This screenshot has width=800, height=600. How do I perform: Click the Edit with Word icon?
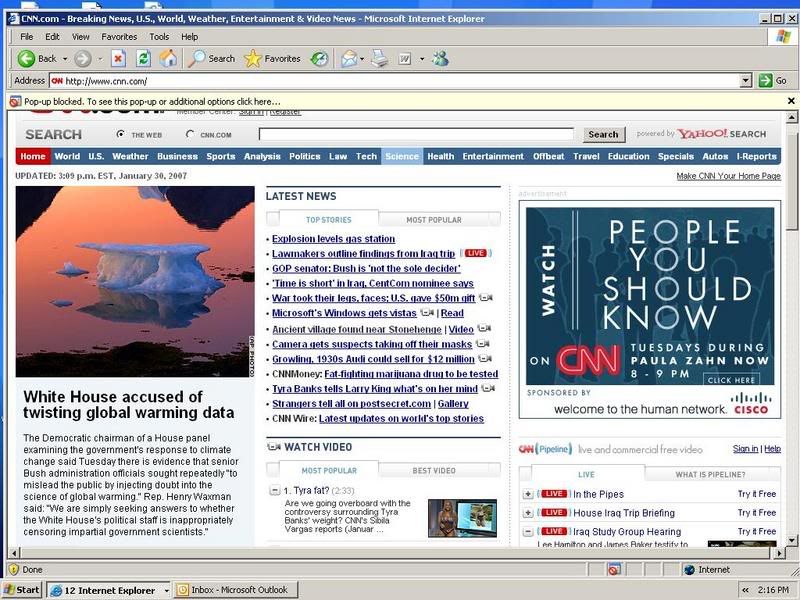click(405, 59)
